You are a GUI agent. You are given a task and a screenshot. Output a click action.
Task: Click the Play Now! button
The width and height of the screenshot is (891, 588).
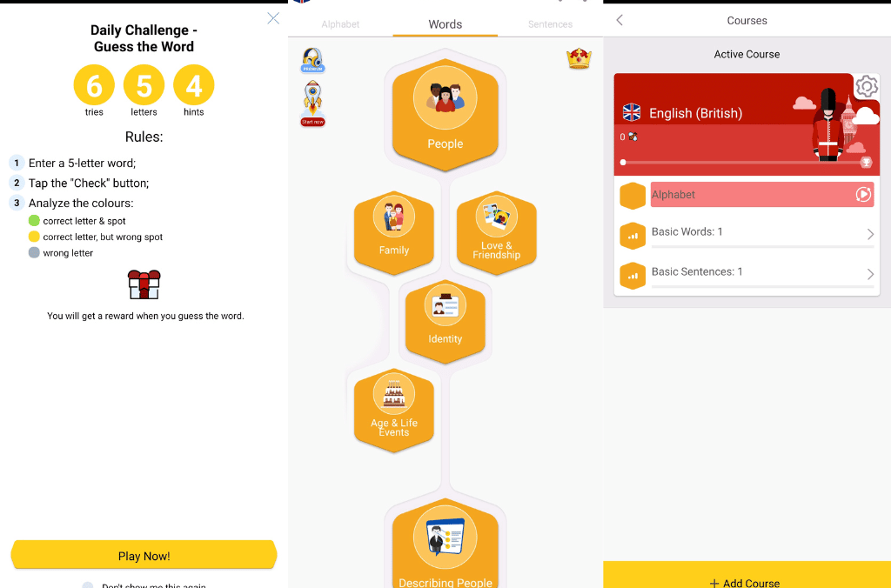[x=144, y=555]
